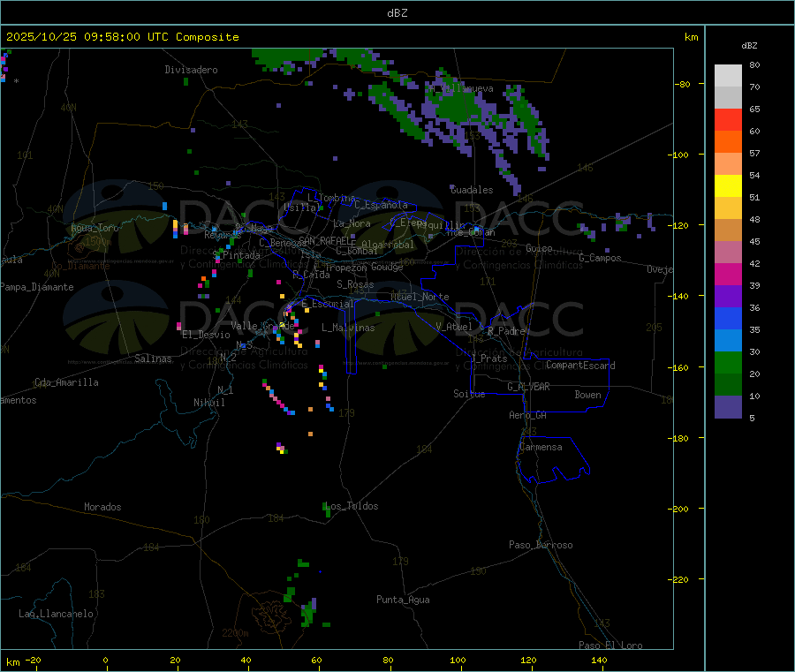
Task: Click the Salinas map label
Action: [x=153, y=359]
